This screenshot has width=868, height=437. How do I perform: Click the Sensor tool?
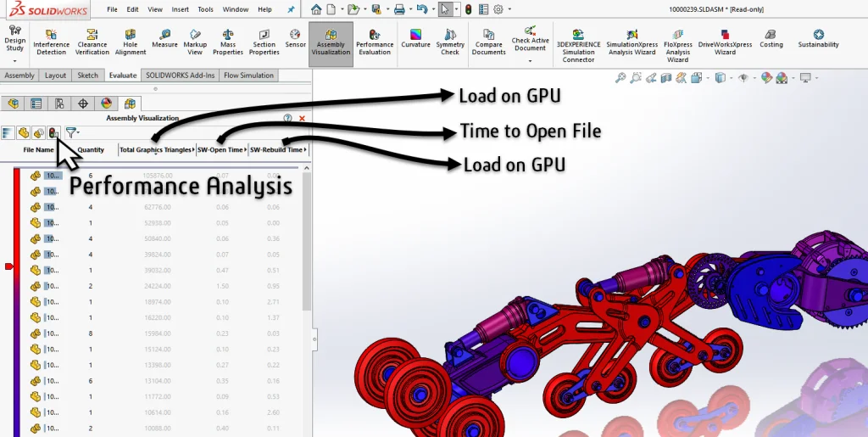click(x=295, y=39)
